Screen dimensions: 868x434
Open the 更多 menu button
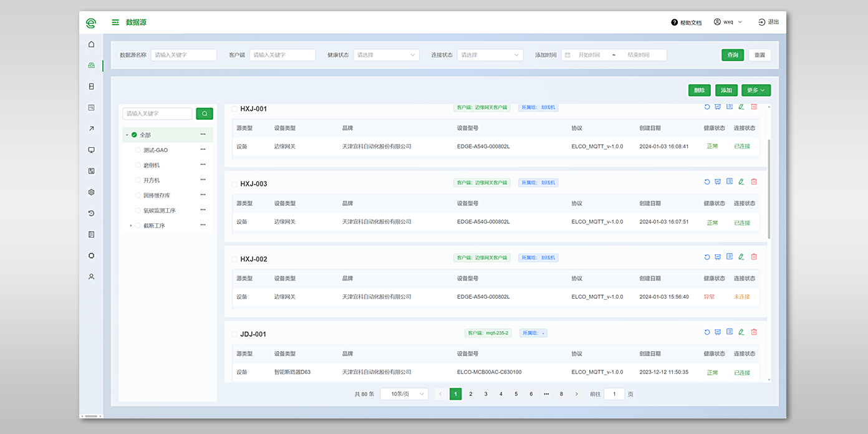click(756, 90)
